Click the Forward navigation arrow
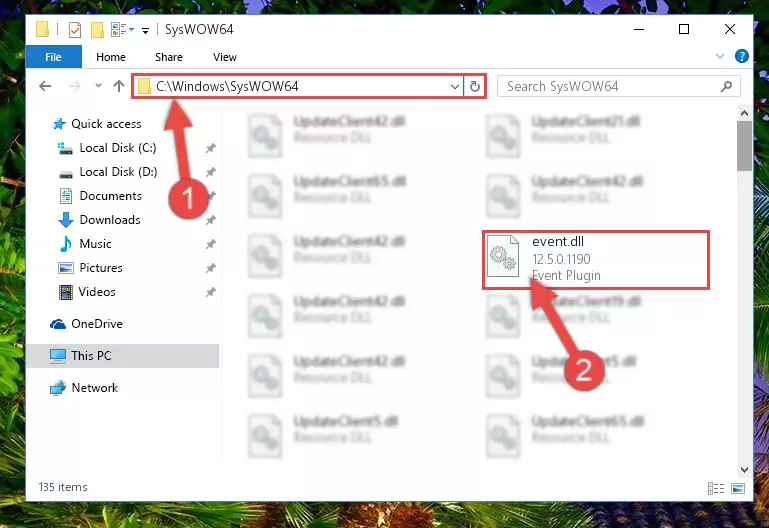The width and height of the screenshot is (769, 528). (x=75, y=86)
